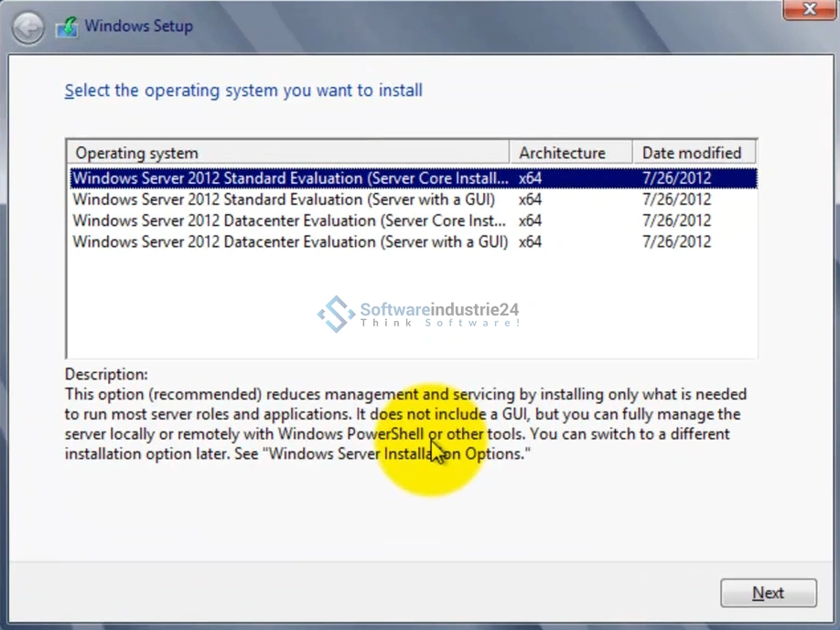The image size is (840, 630).
Task: Select Standard Evaluation (Server with a GUI)
Action: point(284,199)
